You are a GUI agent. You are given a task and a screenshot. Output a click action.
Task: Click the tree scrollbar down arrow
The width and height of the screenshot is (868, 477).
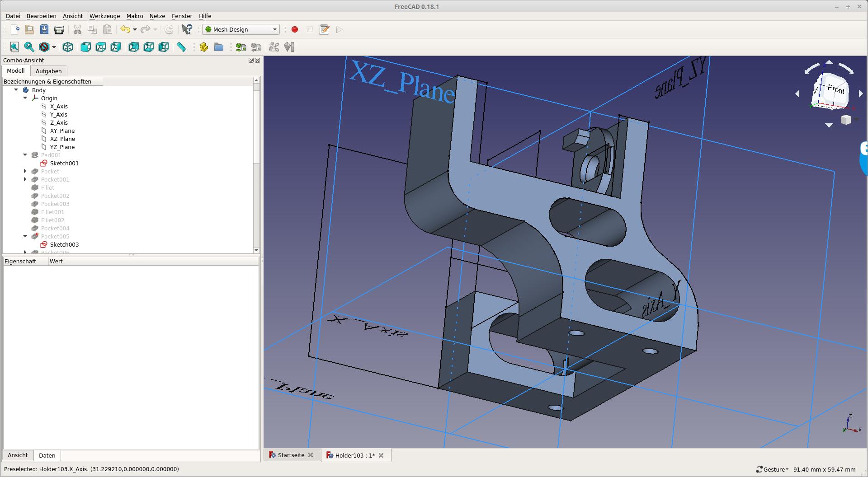[256, 250]
